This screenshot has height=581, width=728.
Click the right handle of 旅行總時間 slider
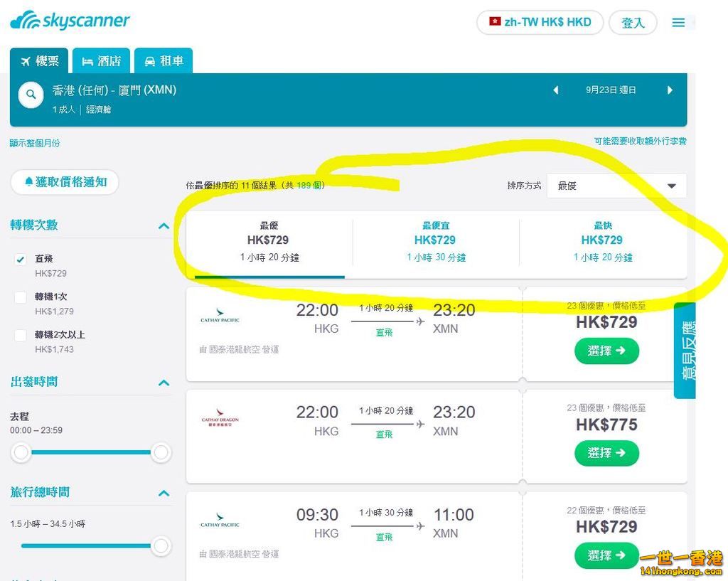pyautogui.click(x=161, y=545)
